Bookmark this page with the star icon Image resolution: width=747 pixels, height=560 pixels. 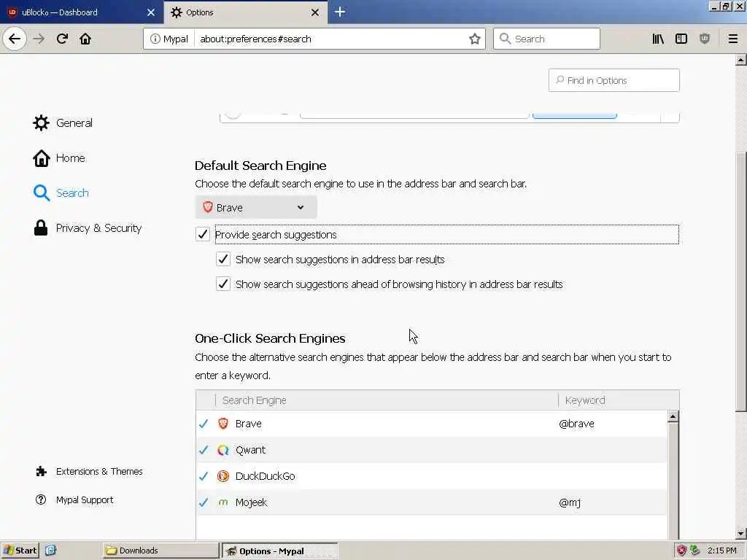coord(474,39)
